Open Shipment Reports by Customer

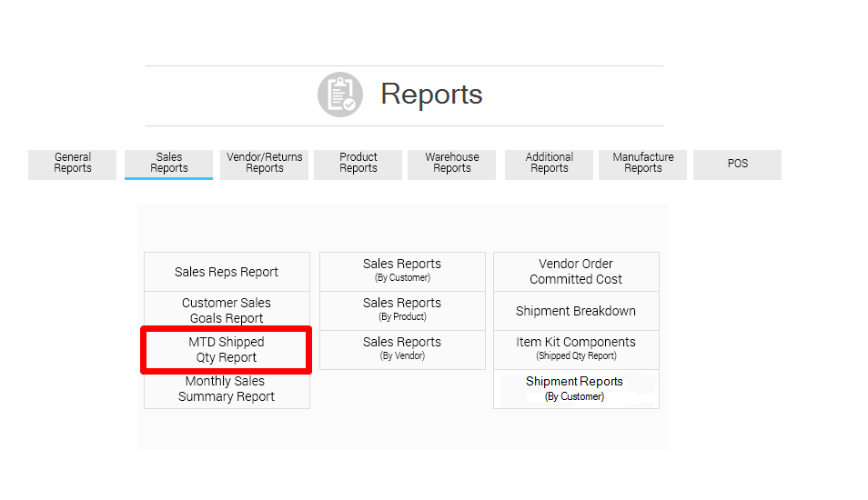[x=576, y=389]
